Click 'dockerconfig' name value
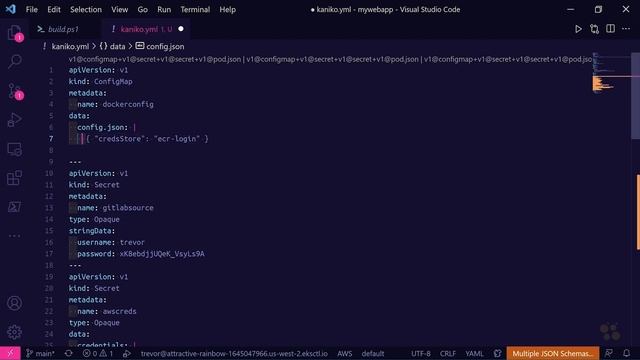 (x=128, y=104)
